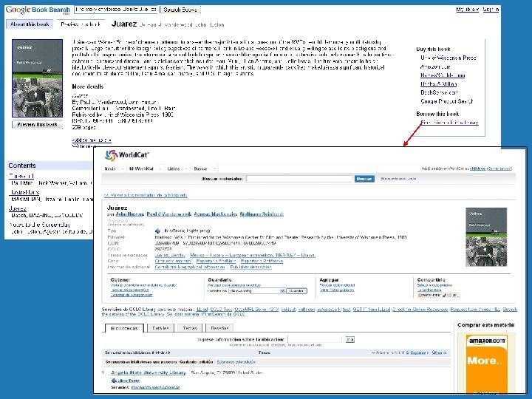Screen dimensions: 532x399
Task: Click Find this book in a library
Action: [x=449, y=123]
